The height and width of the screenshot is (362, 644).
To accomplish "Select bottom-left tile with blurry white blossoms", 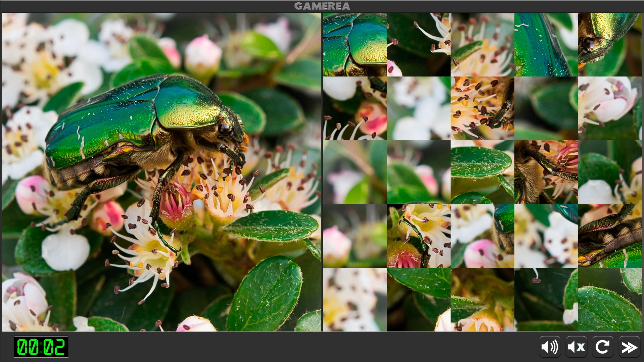I will pyautogui.click(x=355, y=300).
